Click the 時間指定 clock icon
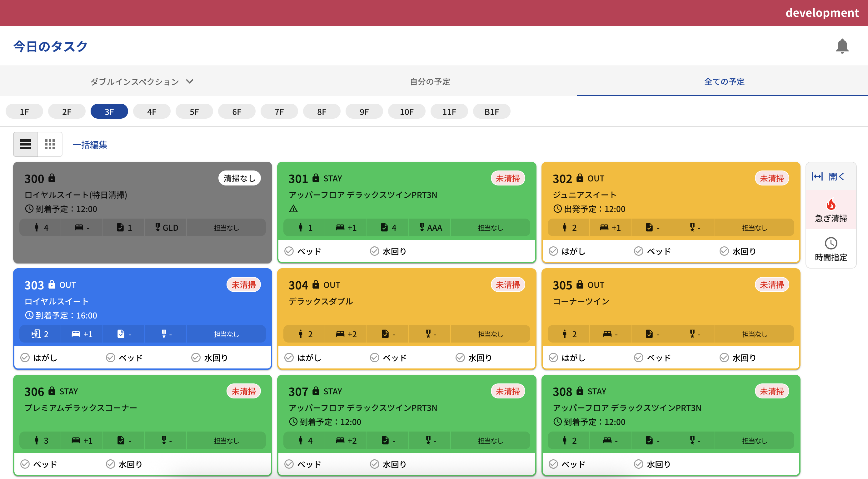 pos(831,243)
